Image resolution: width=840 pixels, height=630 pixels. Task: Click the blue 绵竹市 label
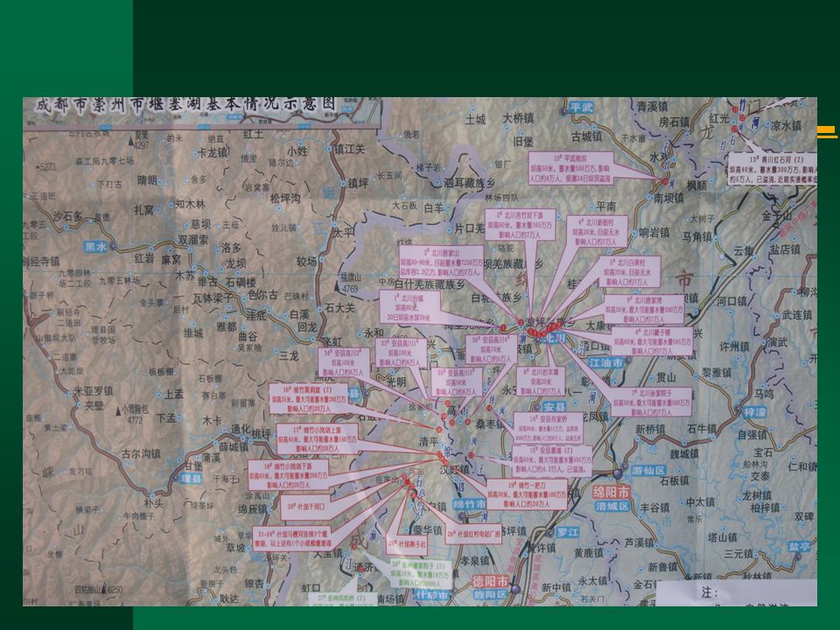click(470, 504)
